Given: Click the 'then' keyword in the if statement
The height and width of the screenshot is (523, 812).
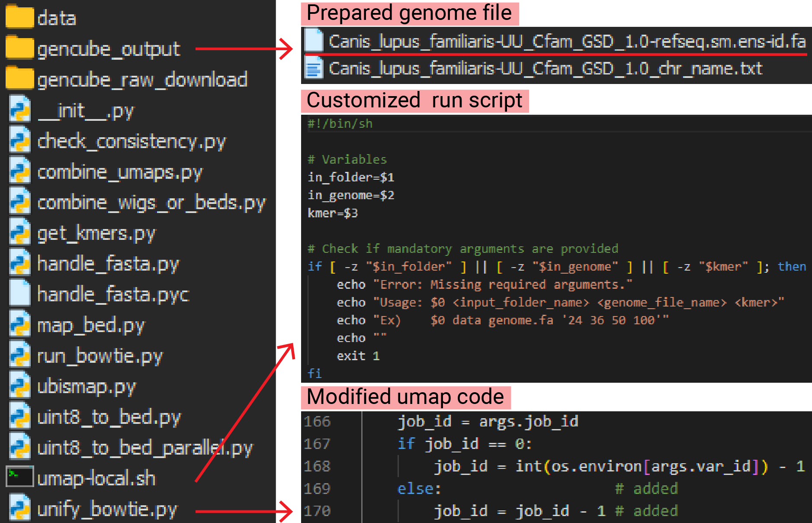Looking at the screenshot, I should [x=792, y=266].
